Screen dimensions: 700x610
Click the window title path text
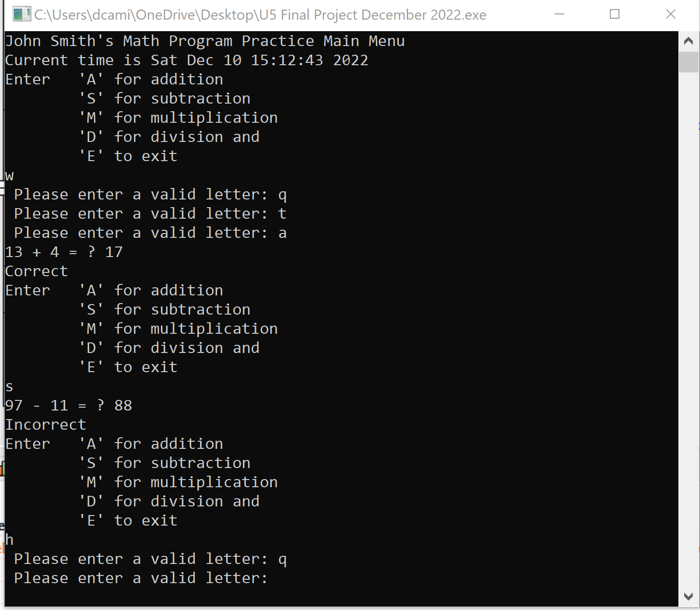tap(260, 15)
